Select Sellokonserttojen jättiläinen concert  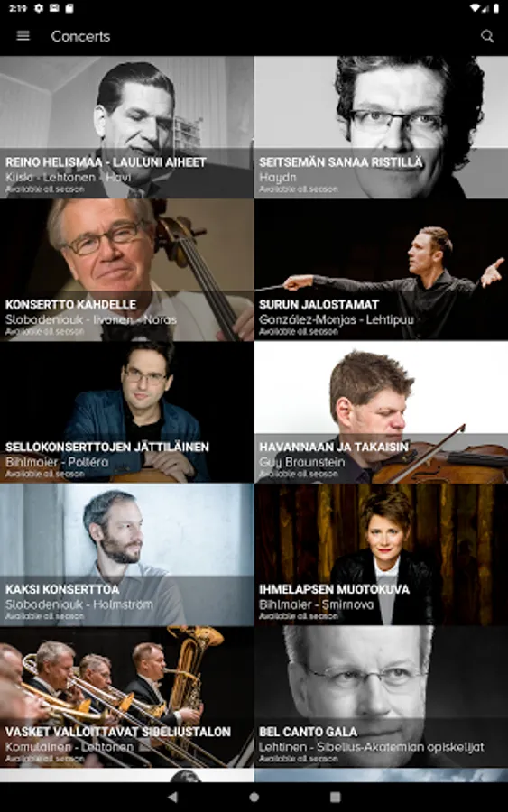(x=127, y=412)
